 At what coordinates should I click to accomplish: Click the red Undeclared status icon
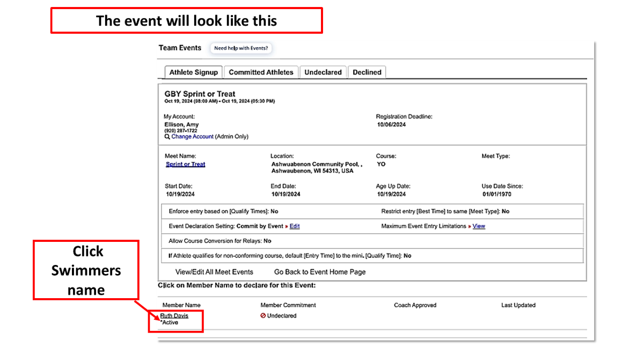tap(263, 316)
